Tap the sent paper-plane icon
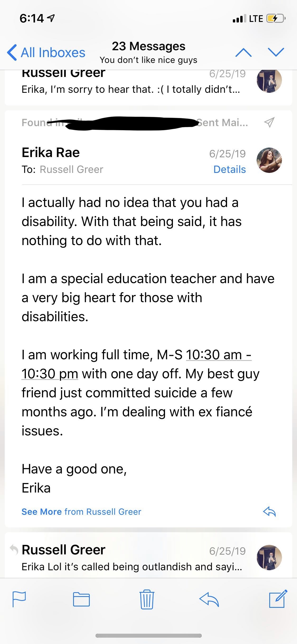 (269, 122)
